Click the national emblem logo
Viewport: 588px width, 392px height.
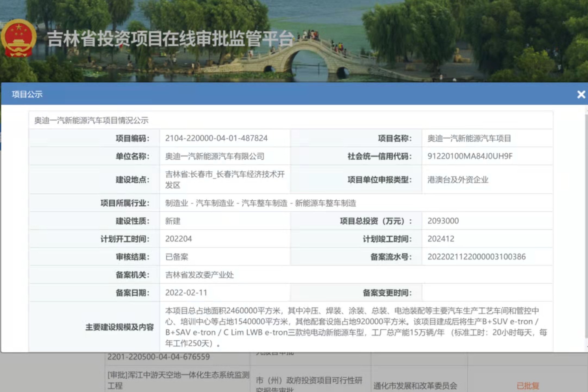tap(18, 38)
